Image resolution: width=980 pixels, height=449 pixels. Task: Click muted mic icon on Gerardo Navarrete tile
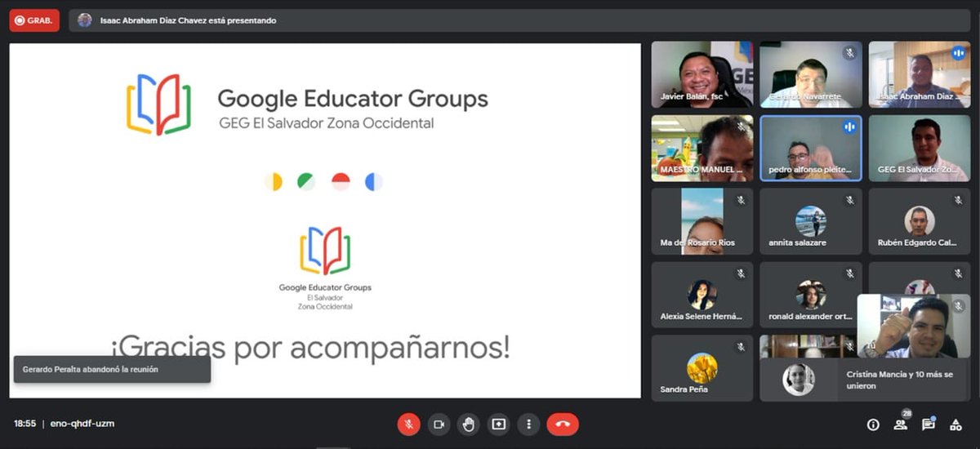(x=849, y=53)
